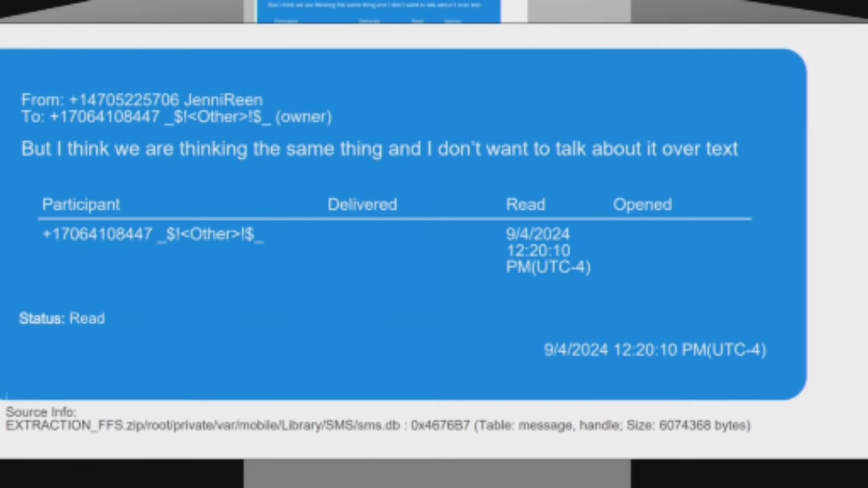Click the Participant column header

click(81, 205)
